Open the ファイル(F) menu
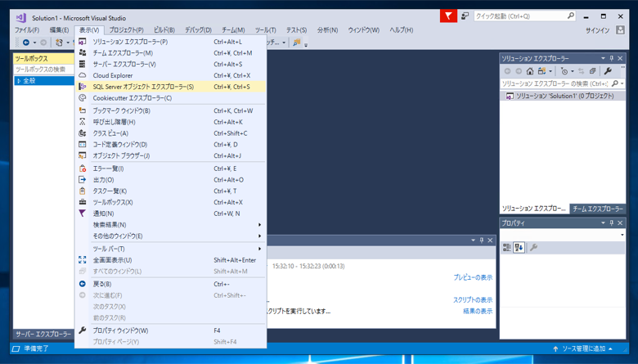The width and height of the screenshot is (638, 364). pyautogui.click(x=27, y=30)
